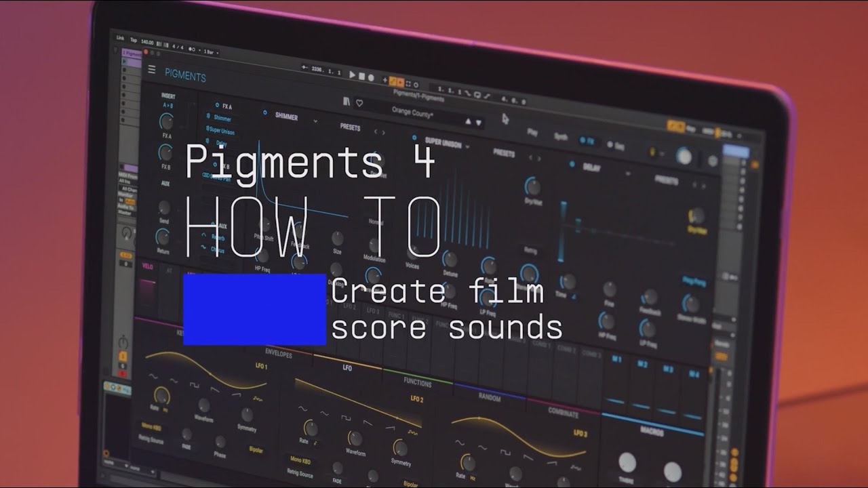Image resolution: width=868 pixels, height=488 pixels.
Task: Switch to the Seq tab
Action: [616, 145]
